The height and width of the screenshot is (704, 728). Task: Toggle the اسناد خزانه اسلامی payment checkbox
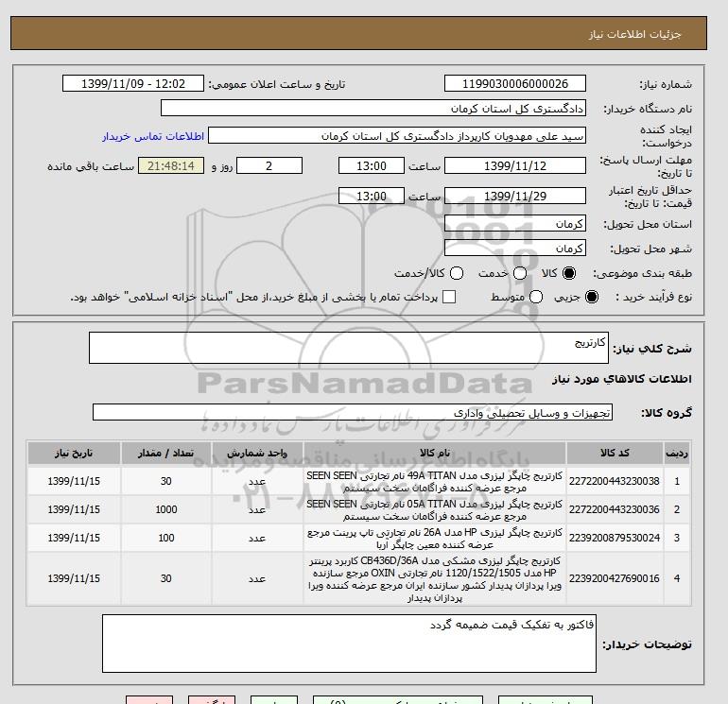click(x=449, y=297)
